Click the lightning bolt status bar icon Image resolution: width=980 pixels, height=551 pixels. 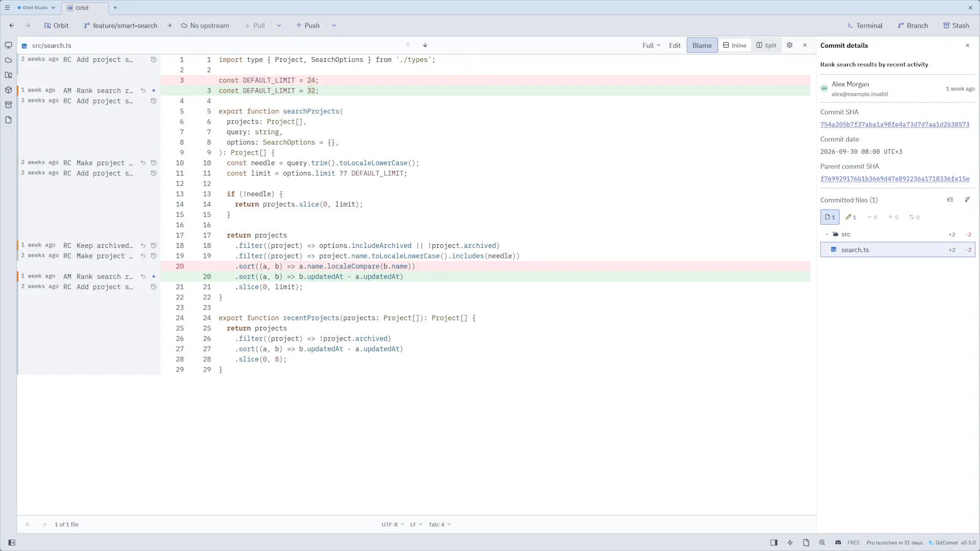790,542
